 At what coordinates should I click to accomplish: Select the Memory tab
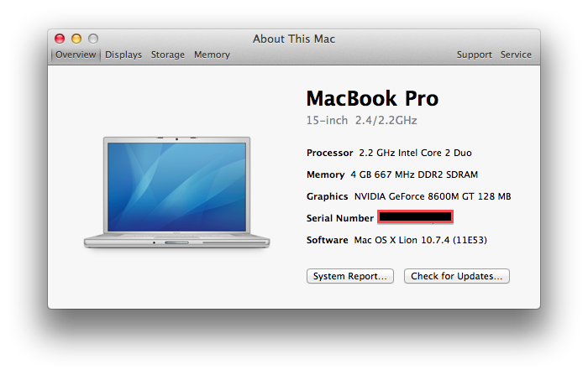[x=212, y=55]
